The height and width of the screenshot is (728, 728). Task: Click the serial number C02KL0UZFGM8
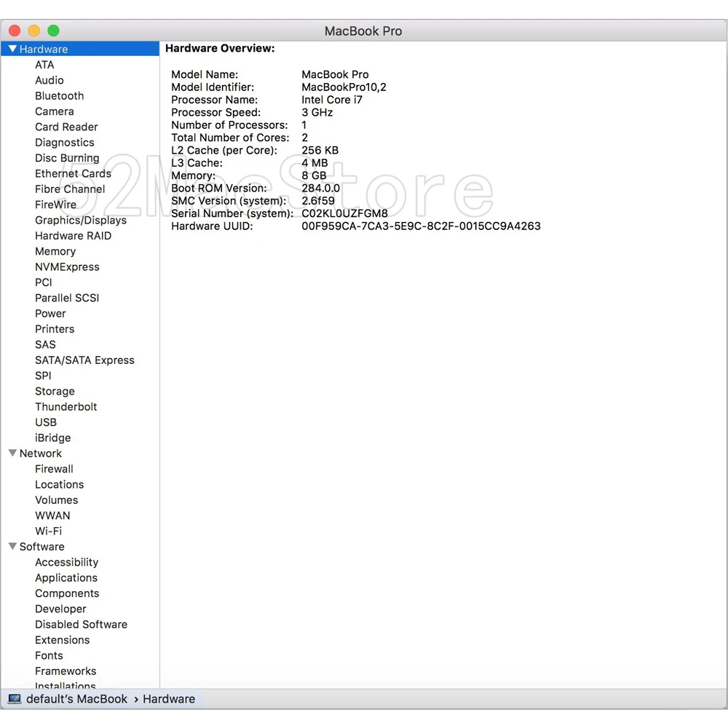pos(344,213)
